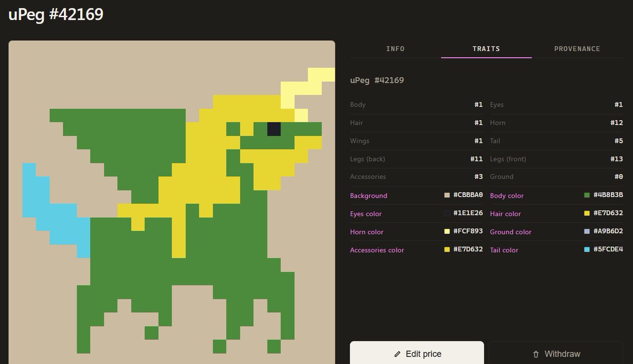Click the Accessories color label
Image resolution: width=633 pixels, height=364 pixels.
[377, 250]
